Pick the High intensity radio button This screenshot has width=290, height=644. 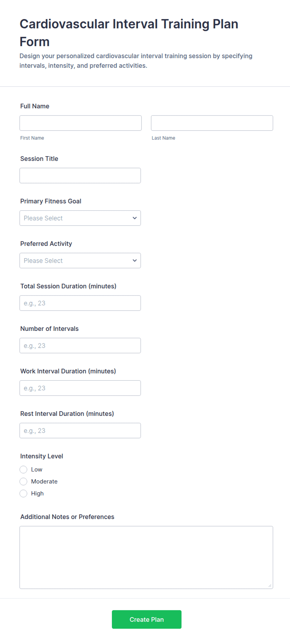tap(23, 494)
